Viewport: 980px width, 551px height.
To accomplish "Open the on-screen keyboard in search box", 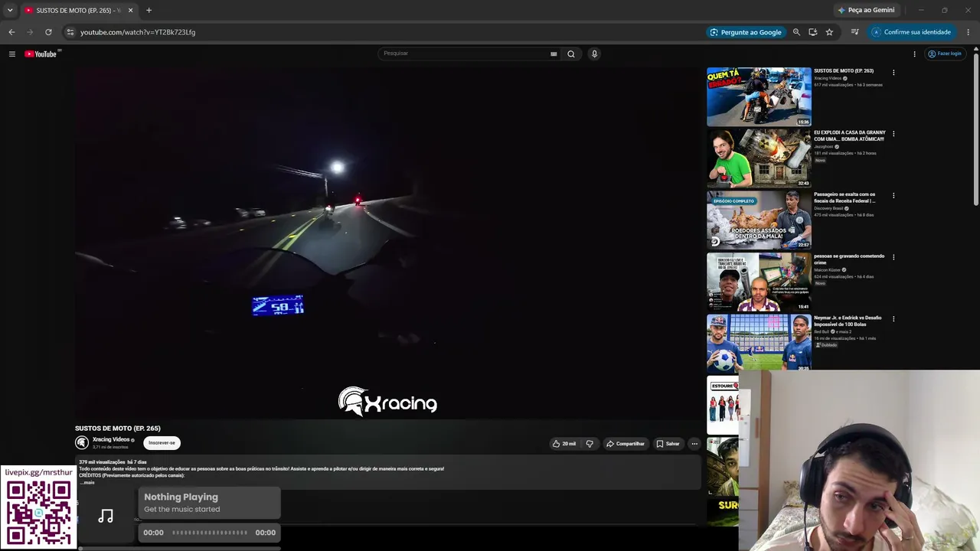I will (554, 54).
